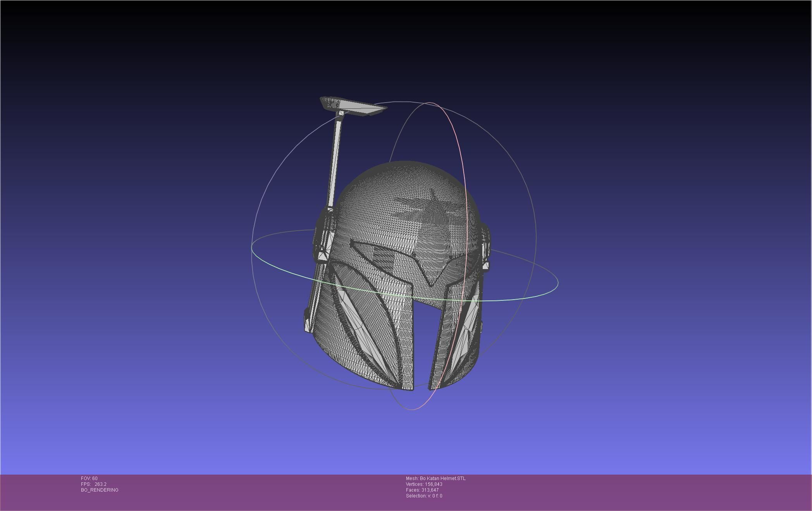
Task: Click the 'Selection: v: 0 f: 0' line
Action: [424, 496]
